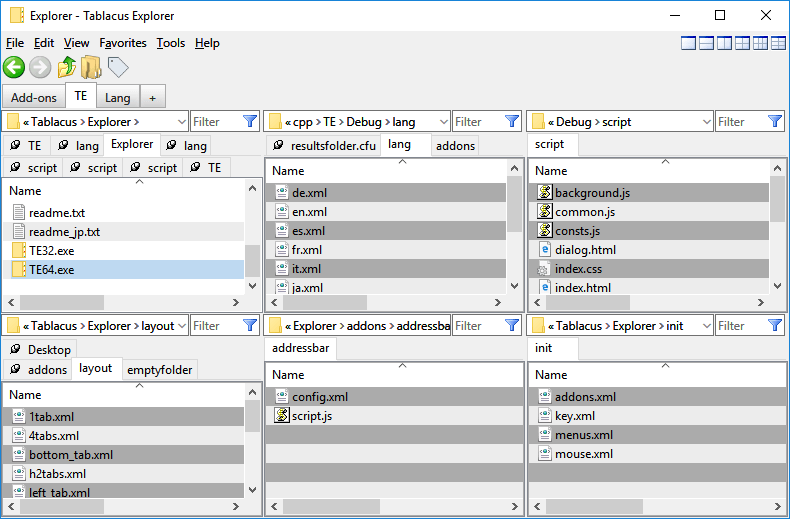Viewport: 790px width, 519px height.
Task: Open the Favorites menu
Action: pos(123,43)
